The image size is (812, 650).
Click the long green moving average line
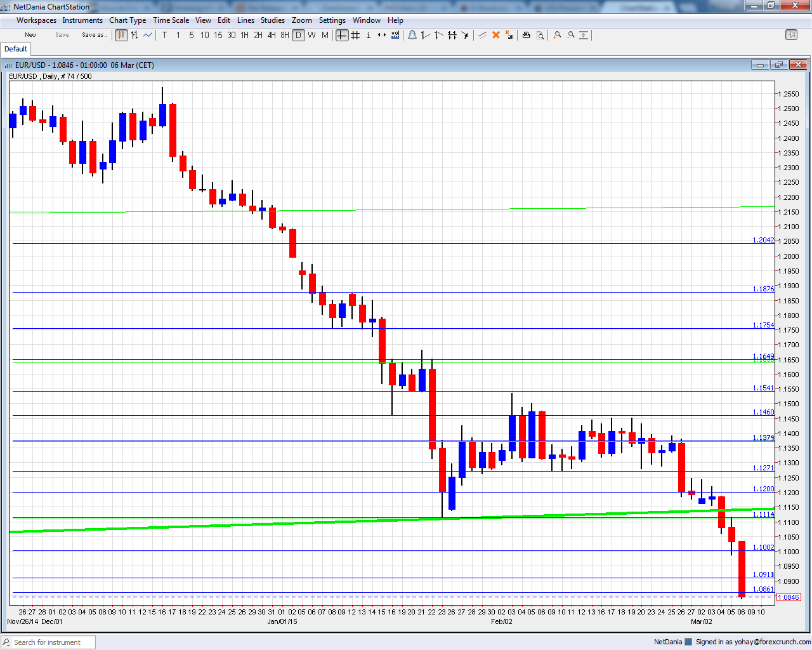pyautogui.click(x=254, y=524)
